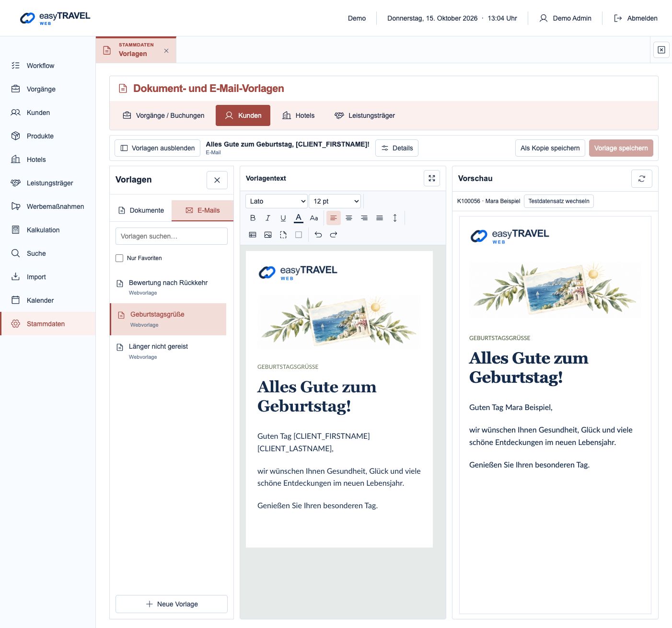Screen dimensions: 672x628
Task: Toggle italic formatting in the editor toolbar
Action: [268, 218]
